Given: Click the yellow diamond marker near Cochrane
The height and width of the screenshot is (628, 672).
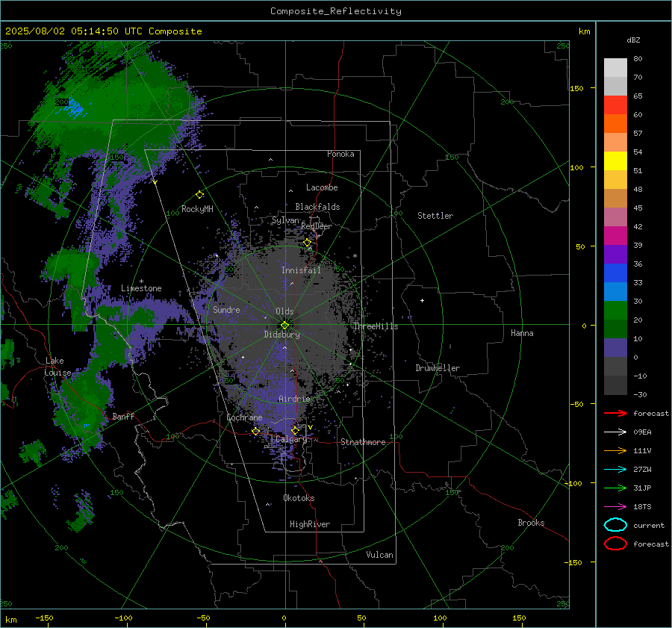Looking at the screenshot, I should click(x=256, y=431).
